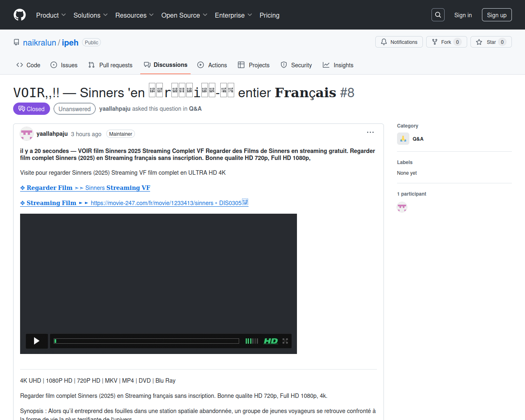This screenshot has width=525, height=420.
Task: Adjust the video volume bars
Action: pos(252,341)
